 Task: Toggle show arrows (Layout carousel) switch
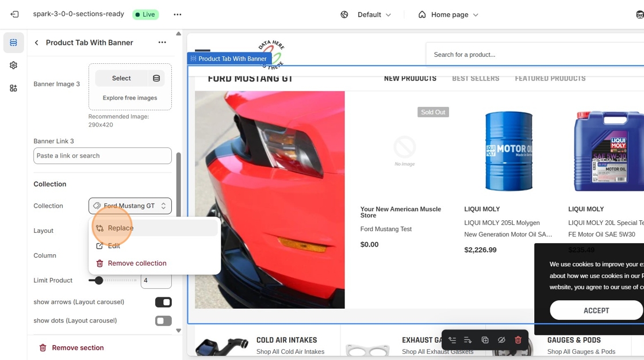[163, 302]
